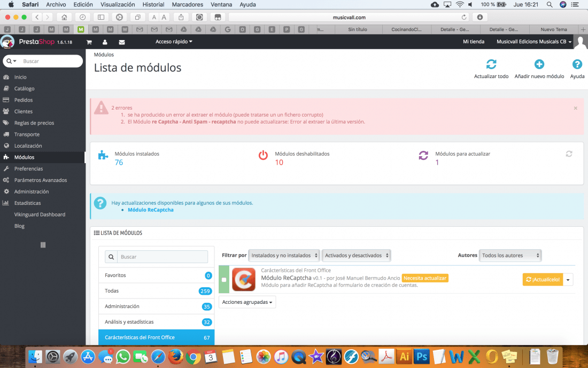Click the Añadir nuevo módulo plus icon

point(539,64)
